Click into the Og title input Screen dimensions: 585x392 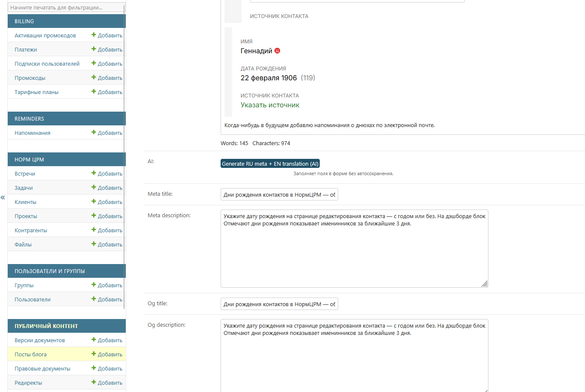coord(279,304)
